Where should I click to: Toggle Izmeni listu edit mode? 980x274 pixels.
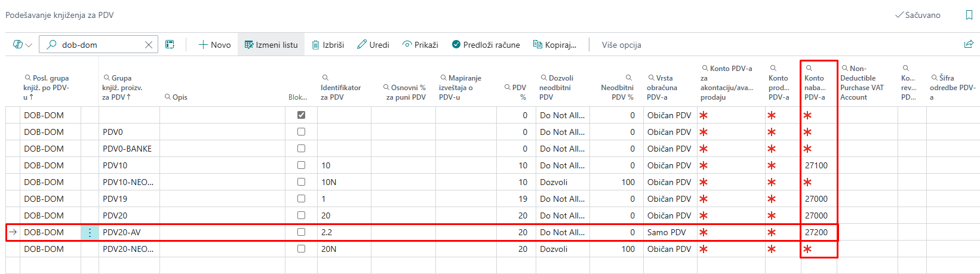click(x=271, y=45)
